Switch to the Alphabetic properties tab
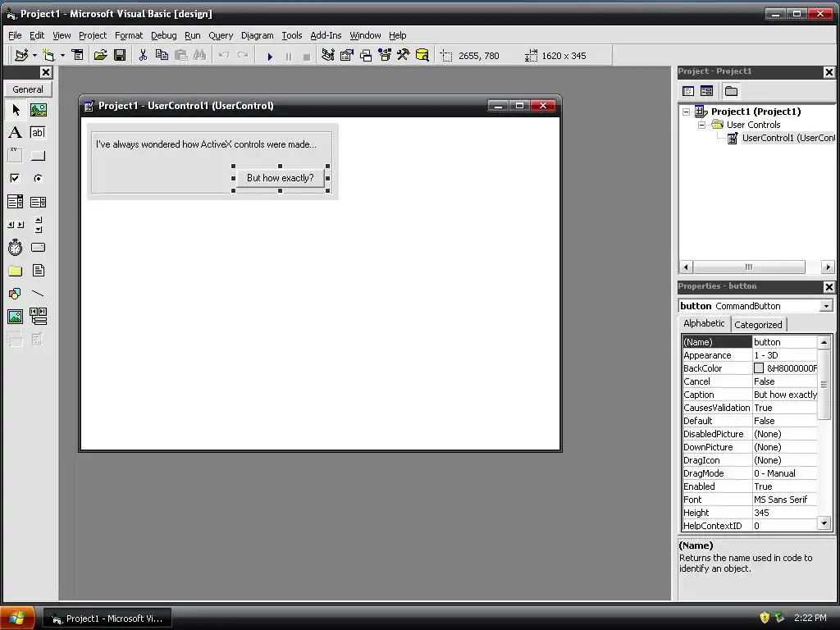This screenshot has width=840, height=630. (x=704, y=323)
